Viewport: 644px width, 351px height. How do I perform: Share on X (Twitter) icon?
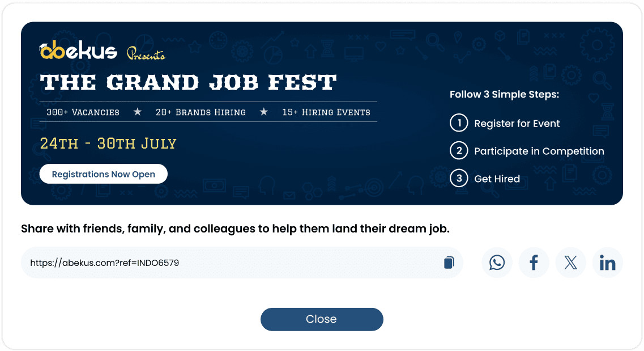point(570,263)
